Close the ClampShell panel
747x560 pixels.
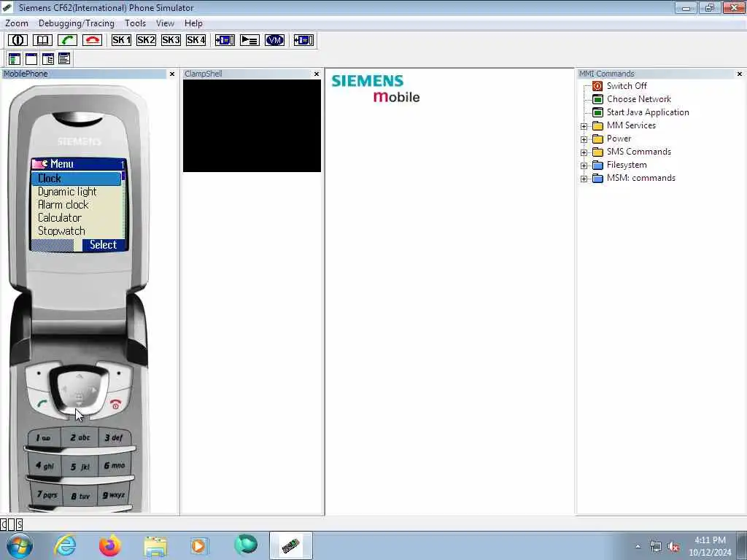click(317, 74)
